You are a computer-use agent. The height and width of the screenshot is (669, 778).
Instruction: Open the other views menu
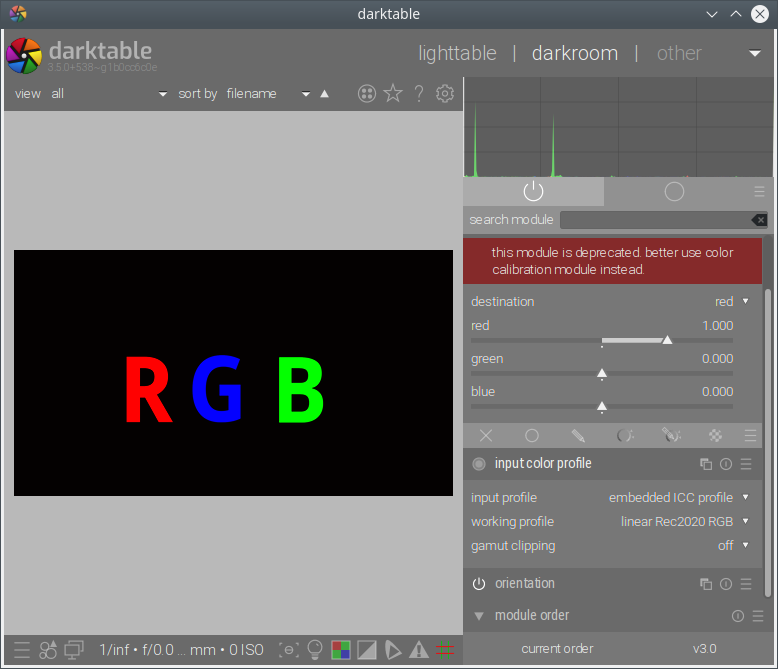[679, 54]
